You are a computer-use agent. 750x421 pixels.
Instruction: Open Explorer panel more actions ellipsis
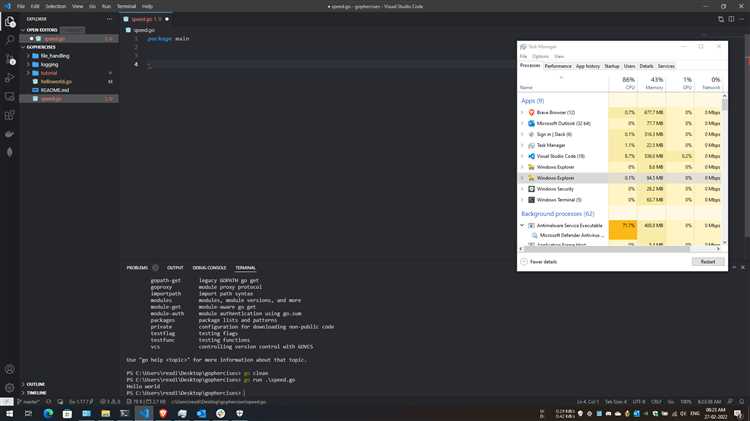click(110, 19)
